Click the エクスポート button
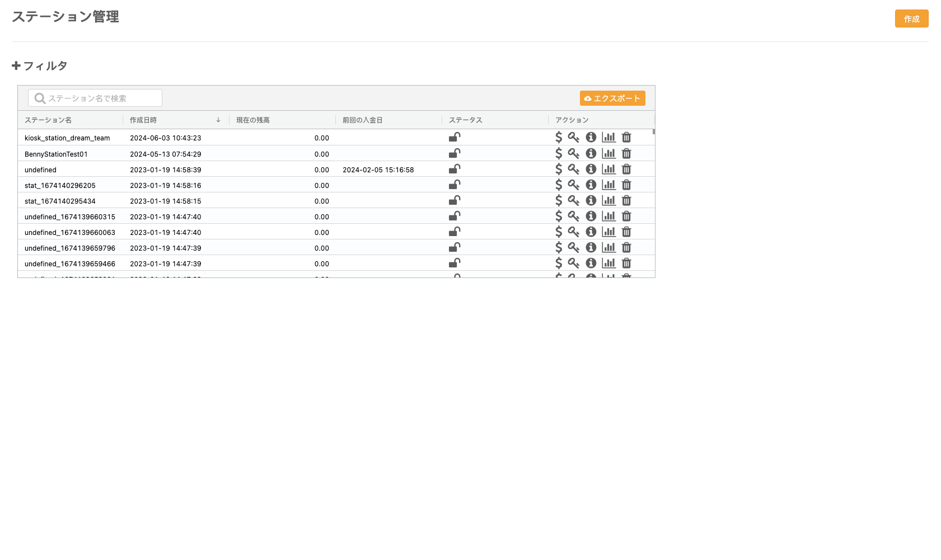This screenshot has height=560, width=941. point(612,98)
